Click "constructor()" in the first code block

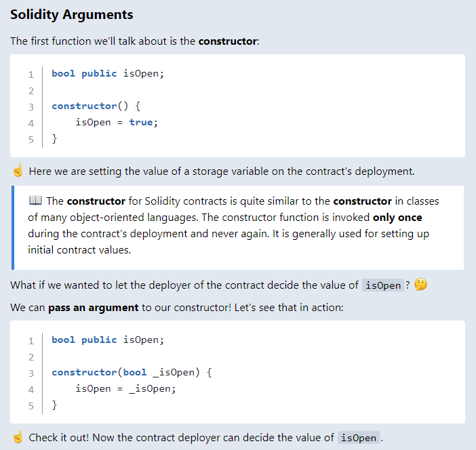[x=90, y=106]
